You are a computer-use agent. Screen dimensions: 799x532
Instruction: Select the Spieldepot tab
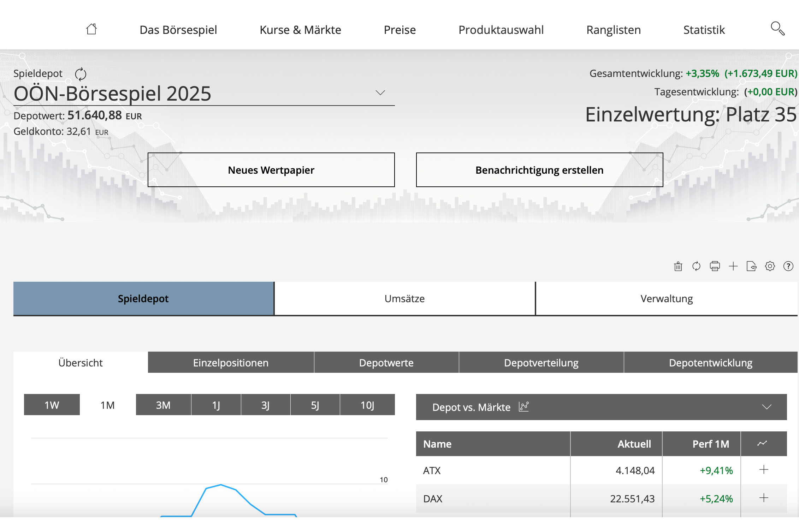[x=143, y=298]
